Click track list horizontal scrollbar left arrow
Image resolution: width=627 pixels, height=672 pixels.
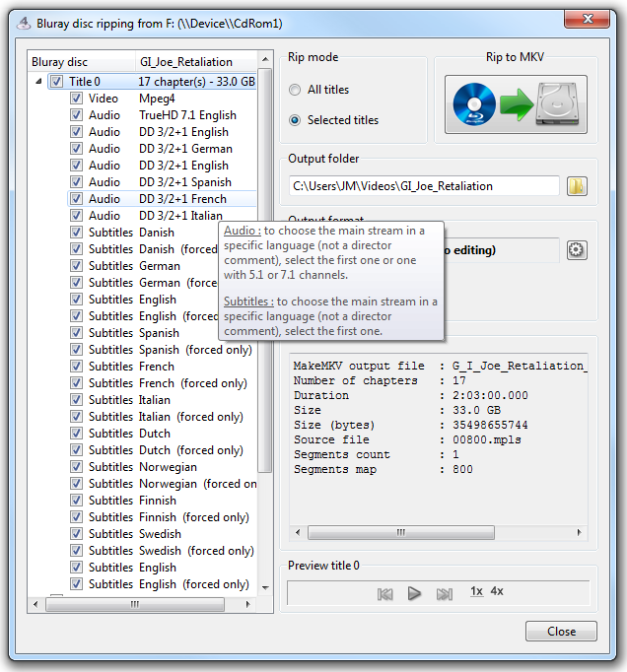35,604
